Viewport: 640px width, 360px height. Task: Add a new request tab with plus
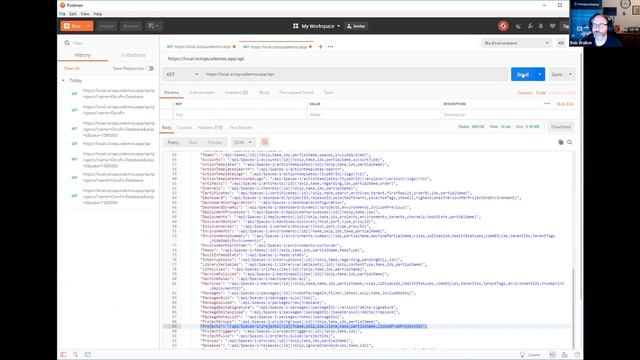pos(320,47)
